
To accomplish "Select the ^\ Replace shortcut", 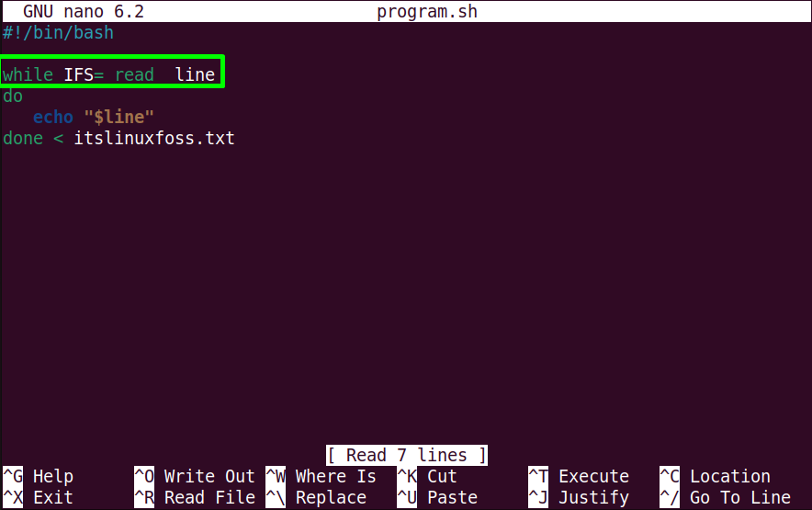I will [x=316, y=497].
